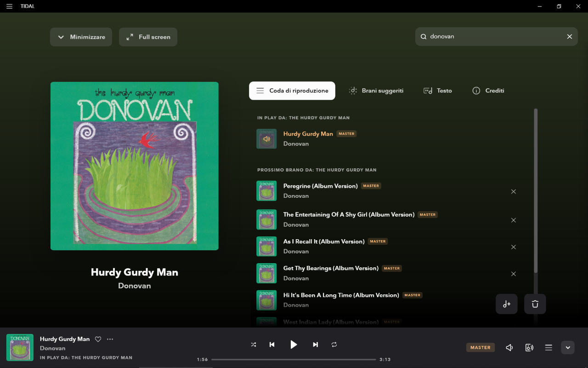This screenshot has width=588, height=368.
Task: Play the current track
Action: coord(294,345)
